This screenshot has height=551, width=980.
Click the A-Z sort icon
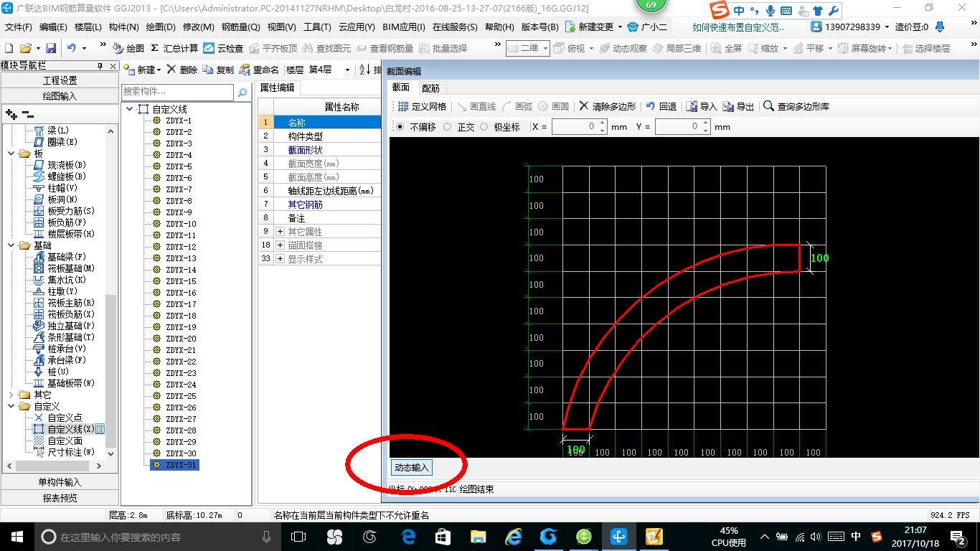364,70
